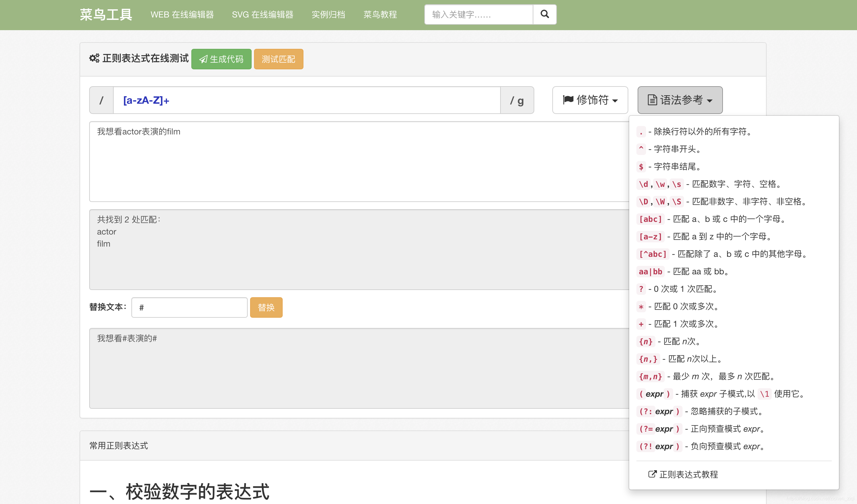Click the gears icon beside 正则表达式在线测试
Screen dimensions: 857x504
(x=94, y=58)
